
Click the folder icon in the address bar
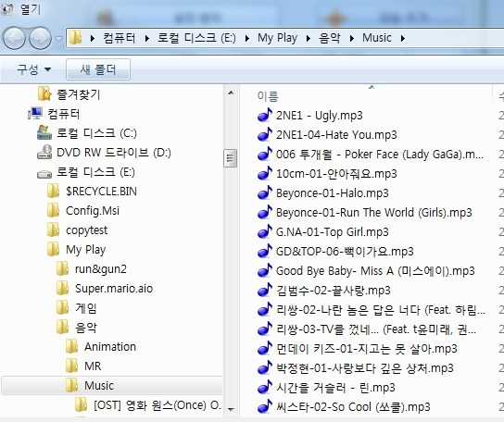75,38
